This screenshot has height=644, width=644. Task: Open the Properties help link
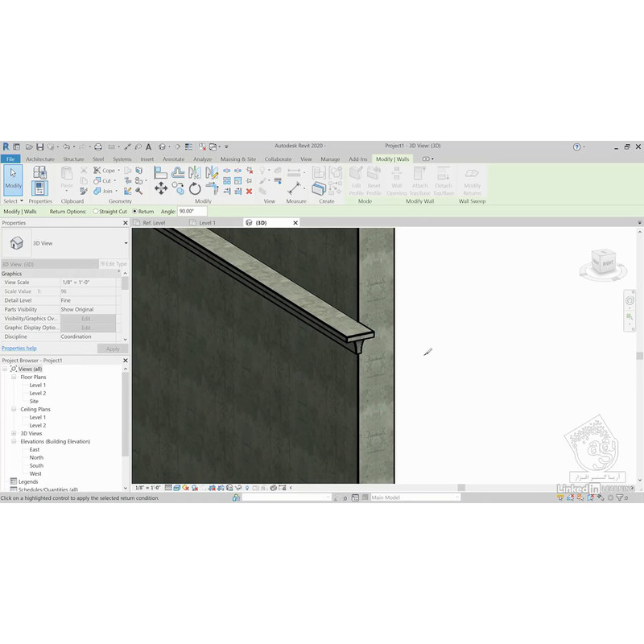point(19,349)
